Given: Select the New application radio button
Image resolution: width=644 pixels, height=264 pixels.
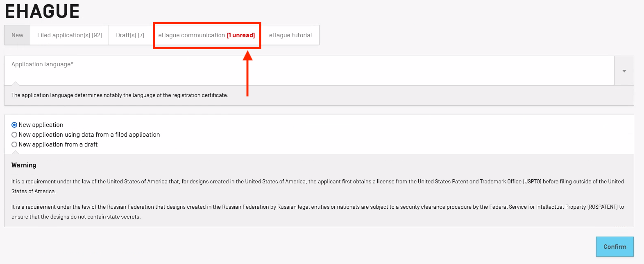Looking at the screenshot, I should tap(14, 125).
